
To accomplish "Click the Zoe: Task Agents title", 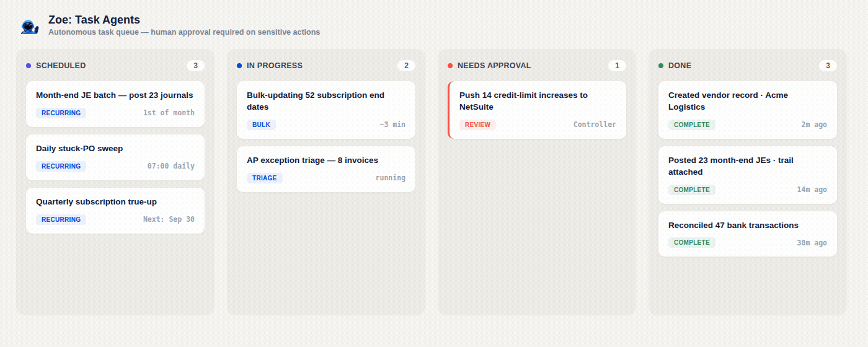I will tap(94, 20).
